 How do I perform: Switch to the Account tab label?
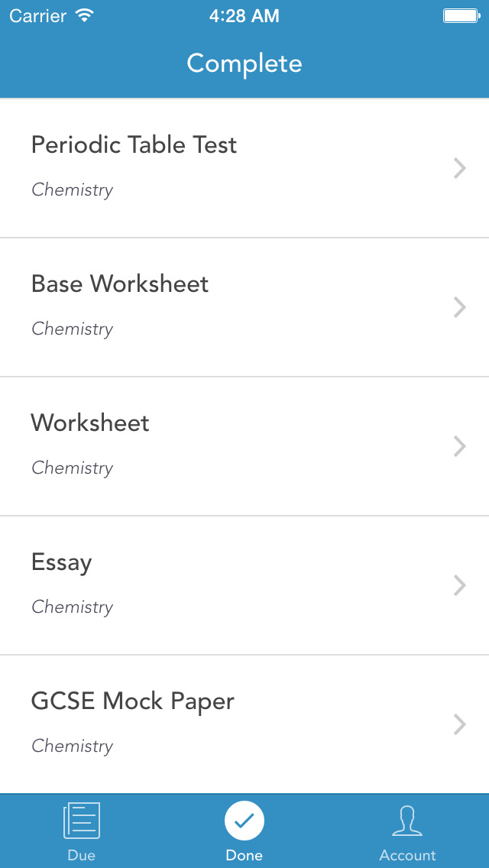pos(407,855)
